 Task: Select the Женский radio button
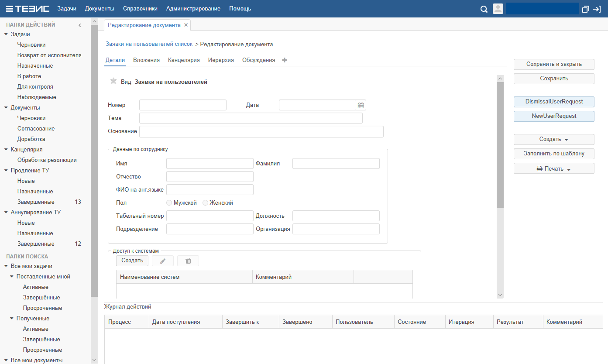[205, 203]
